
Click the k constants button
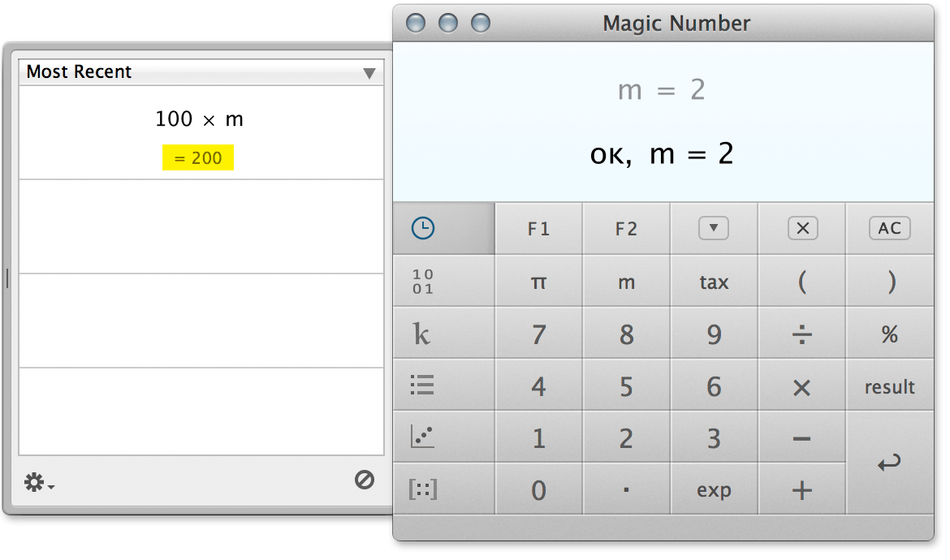pos(444,334)
